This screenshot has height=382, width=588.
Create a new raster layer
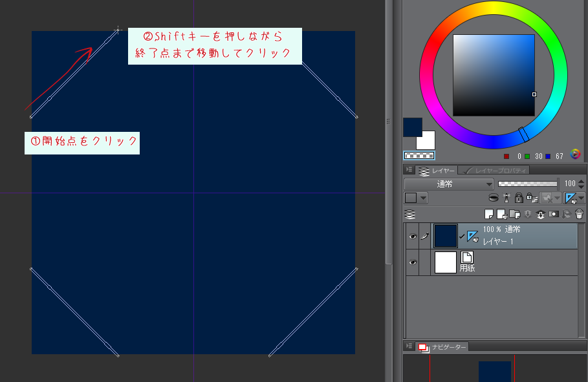(489, 214)
